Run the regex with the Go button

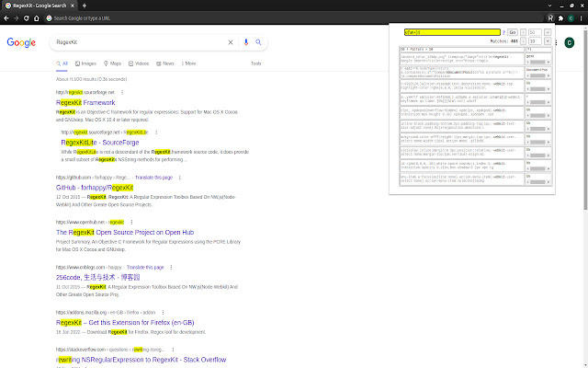pyautogui.click(x=513, y=33)
